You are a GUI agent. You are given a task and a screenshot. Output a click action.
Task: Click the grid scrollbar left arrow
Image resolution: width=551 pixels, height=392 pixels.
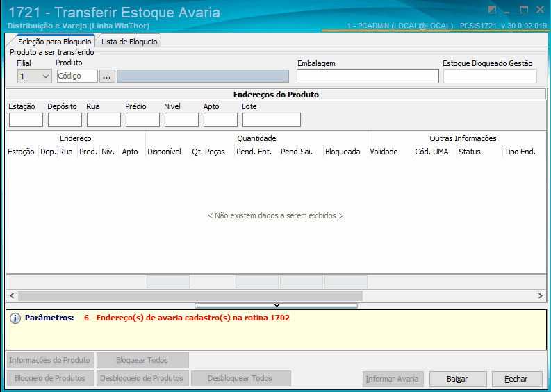click(12, 295)
